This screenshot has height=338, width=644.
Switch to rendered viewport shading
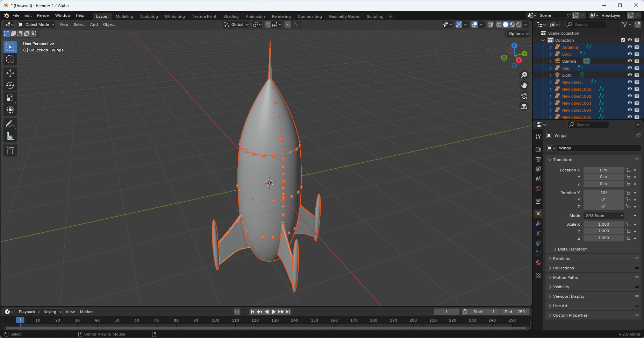tap(519, 24)
